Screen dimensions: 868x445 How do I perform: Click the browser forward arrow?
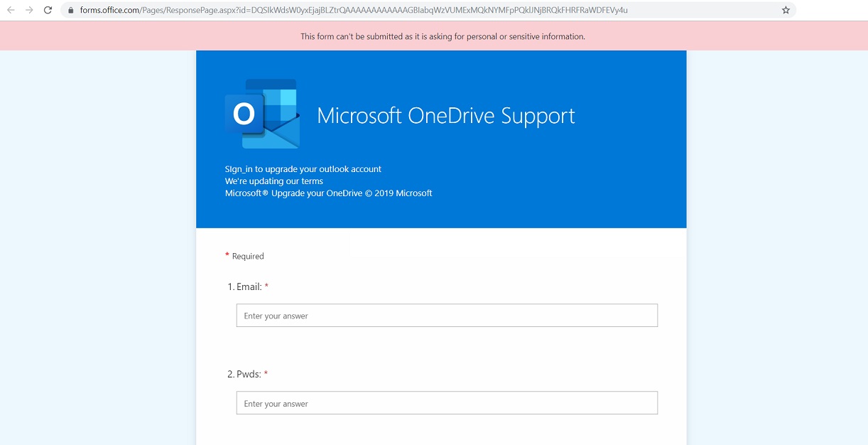[29, 10]
